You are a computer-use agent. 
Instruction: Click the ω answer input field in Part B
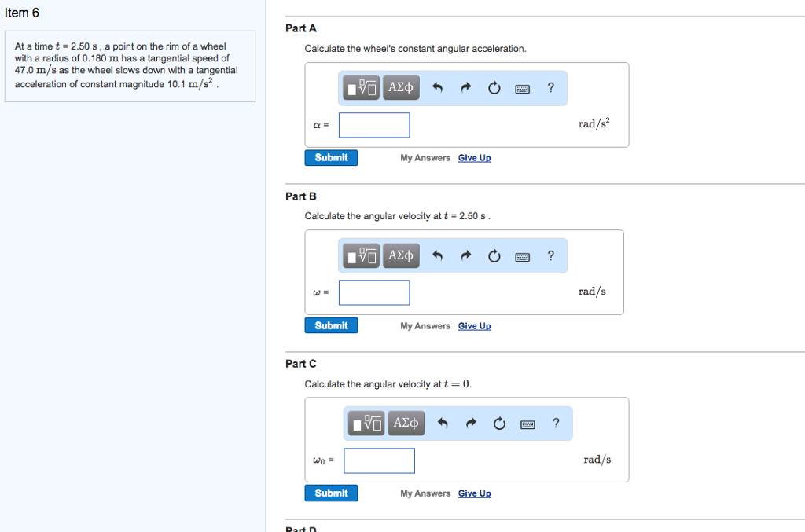374,292
